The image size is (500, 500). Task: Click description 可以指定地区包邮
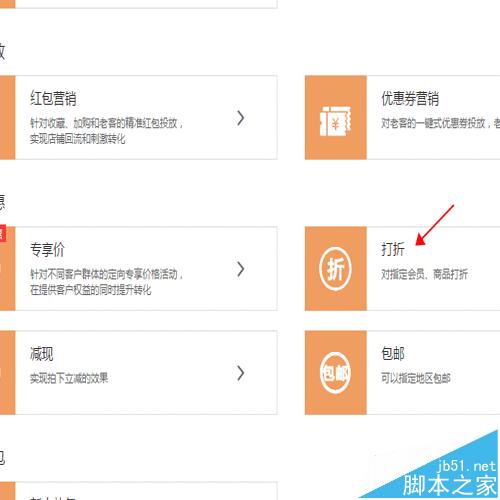click(x=416, y=378)
